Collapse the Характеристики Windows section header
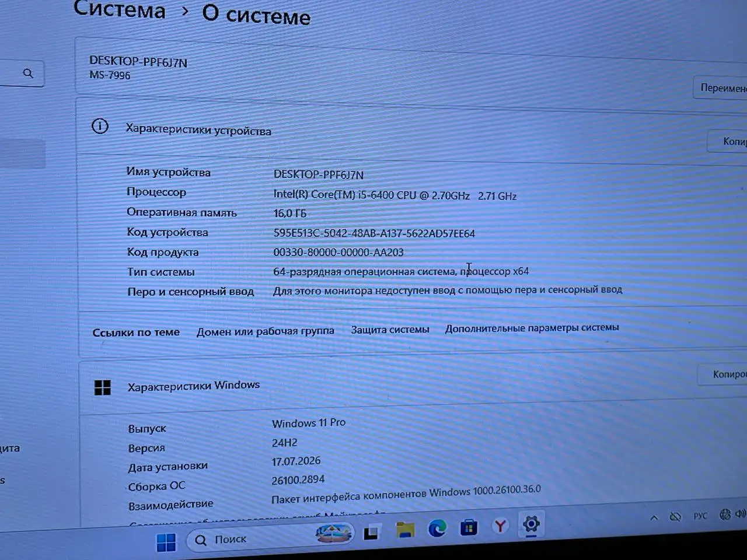This screenshot has height=560, width=747. coord(411,382)
